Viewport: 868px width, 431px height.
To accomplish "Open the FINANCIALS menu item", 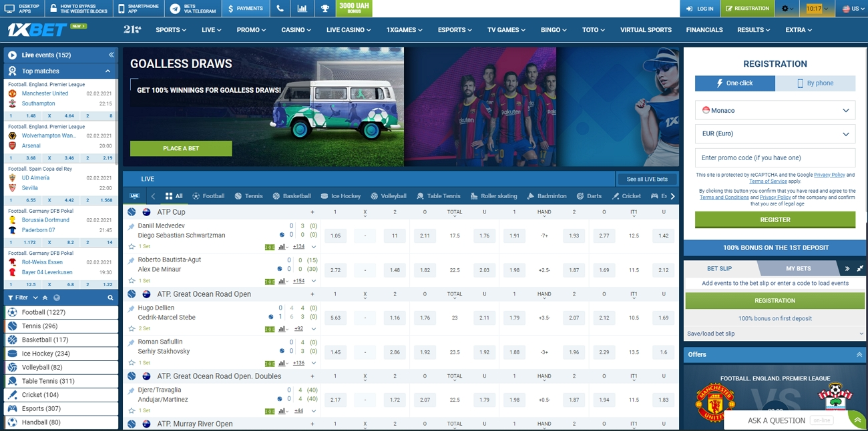I will (704, 30).
